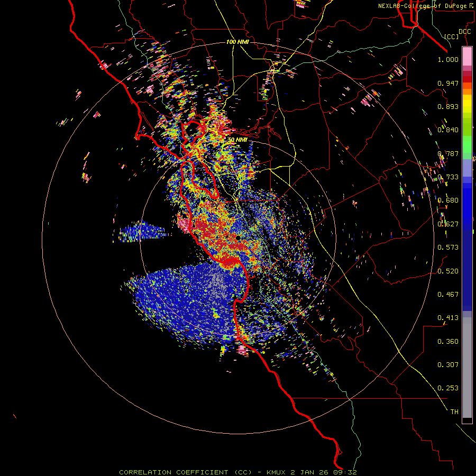The image size is (476, 476).
Task: Click the 0.840 scale value
Action: pyautogui.click(x=448, y=130)
